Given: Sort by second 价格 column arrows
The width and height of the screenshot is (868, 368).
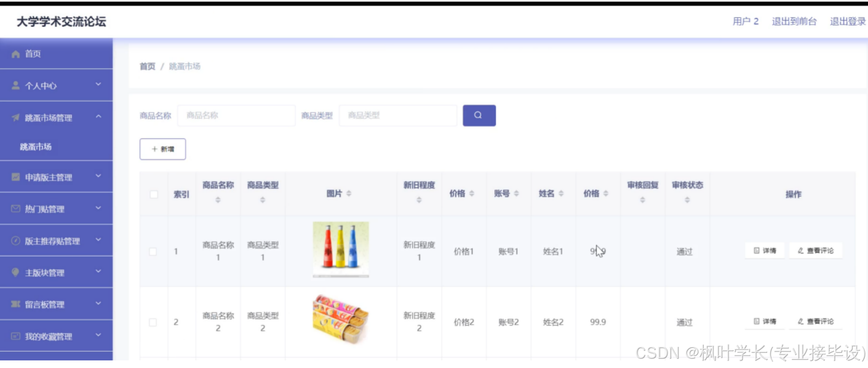Looking at the screenshot, I should [606, 193].
